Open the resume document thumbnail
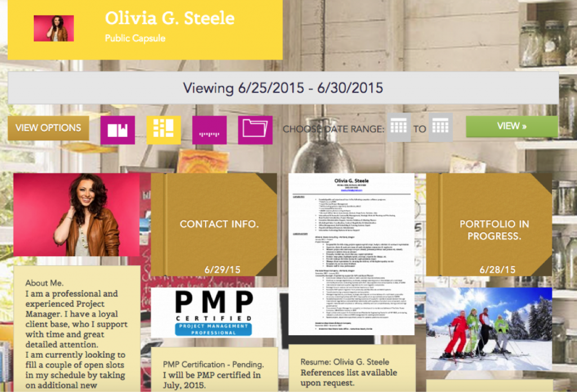 pyautogui.click(x=351, y=254)
